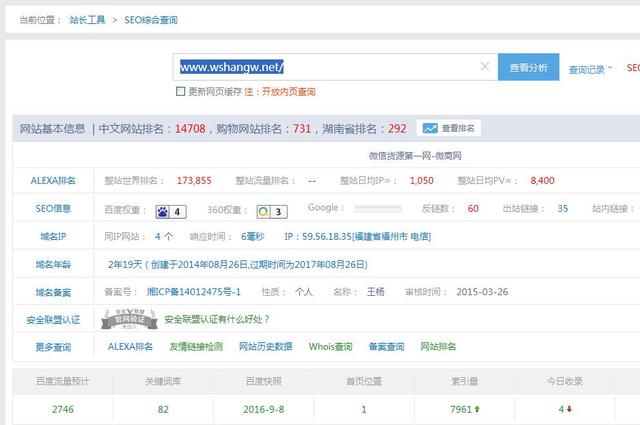The width and height of the screenshot is (640, 425).
Task: Click the 百度流量预计 column header
Action: point(63,381)
